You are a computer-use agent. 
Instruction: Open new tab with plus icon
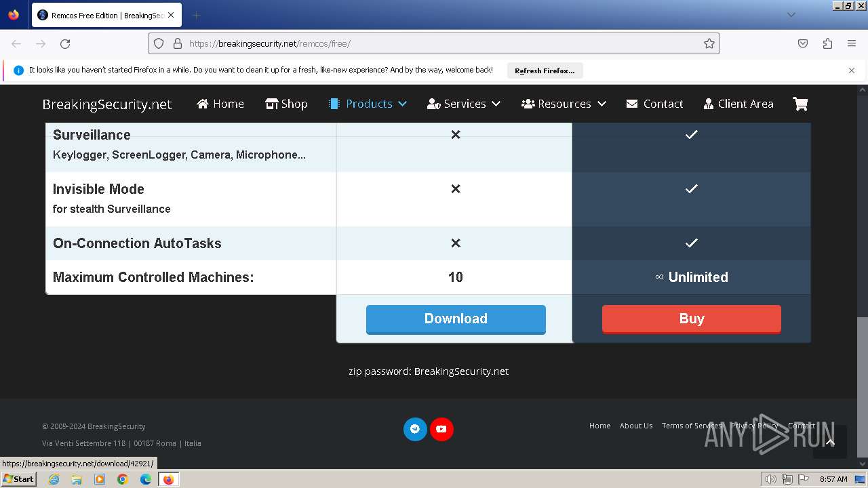point(196,15)
